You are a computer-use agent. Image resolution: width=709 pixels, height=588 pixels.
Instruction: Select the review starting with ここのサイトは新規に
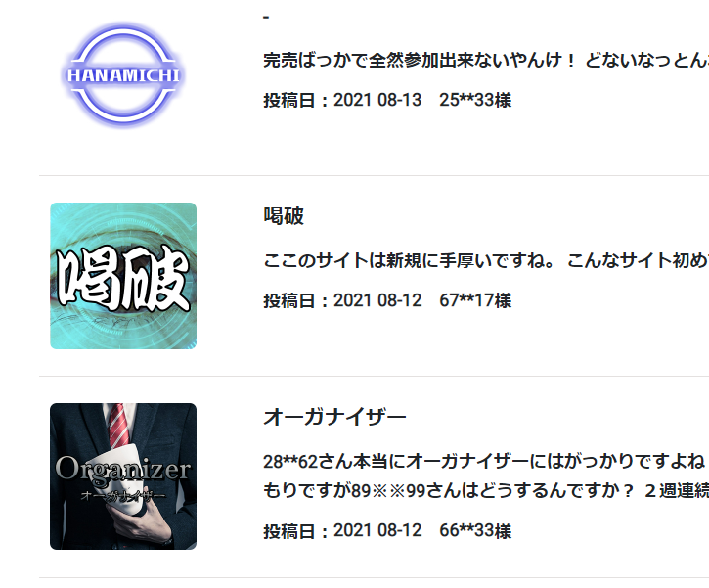point(486,260)
